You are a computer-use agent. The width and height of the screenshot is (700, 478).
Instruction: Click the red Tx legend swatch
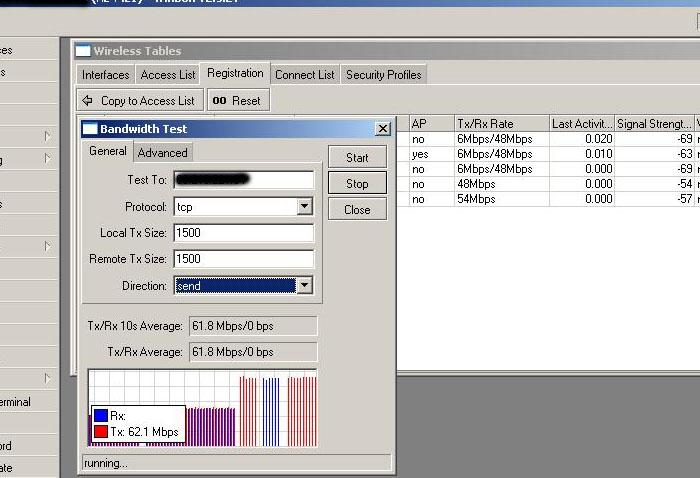point(101,431)
